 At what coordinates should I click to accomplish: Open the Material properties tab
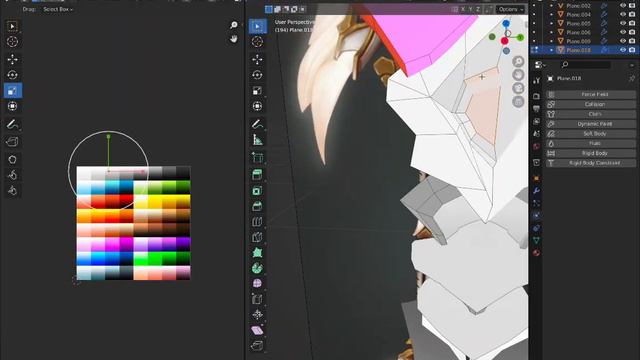click(x=536, y=253)
